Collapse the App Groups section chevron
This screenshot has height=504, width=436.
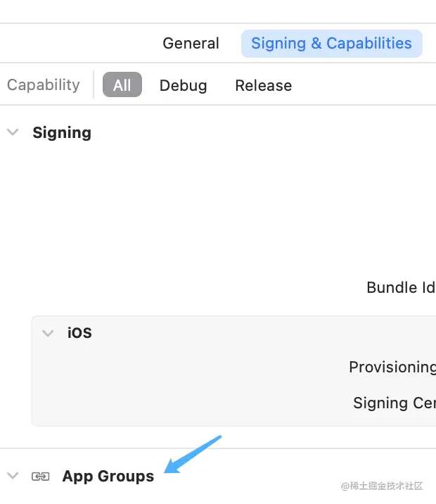[13, 476]
